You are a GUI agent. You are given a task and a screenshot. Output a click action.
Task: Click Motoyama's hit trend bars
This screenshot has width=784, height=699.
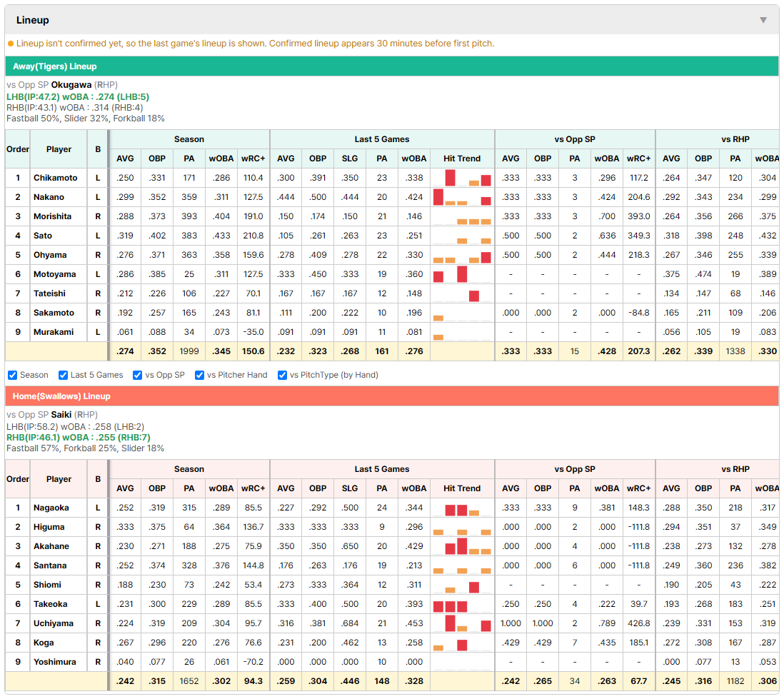[x=462, y=274]
